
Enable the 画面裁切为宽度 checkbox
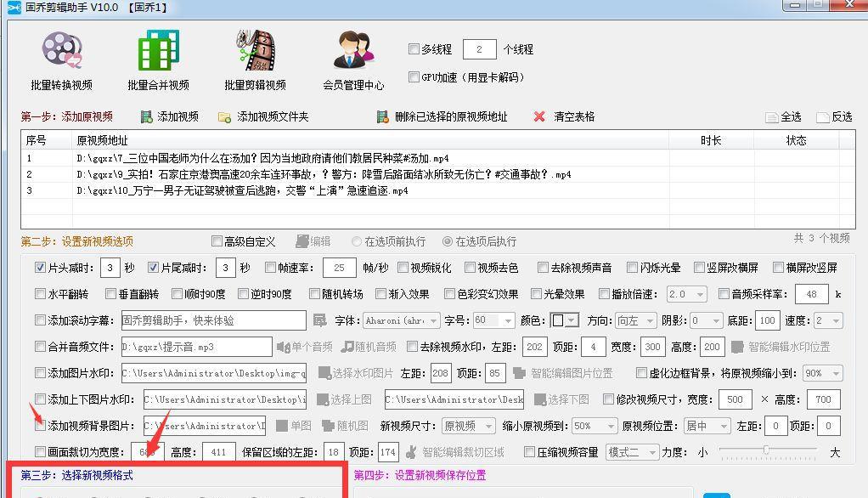point(40,451)
